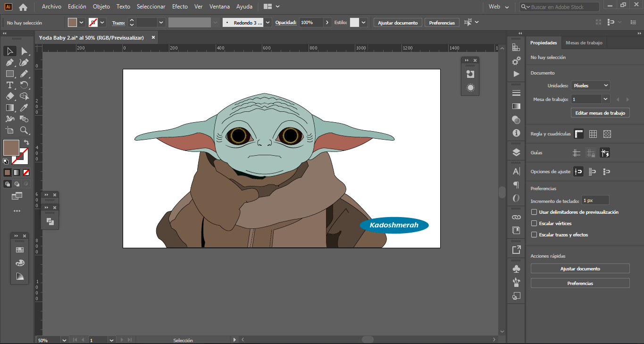Select the Pencil tool in the toolbox
This screenshot has width=644, height=344.
(24, 74)
